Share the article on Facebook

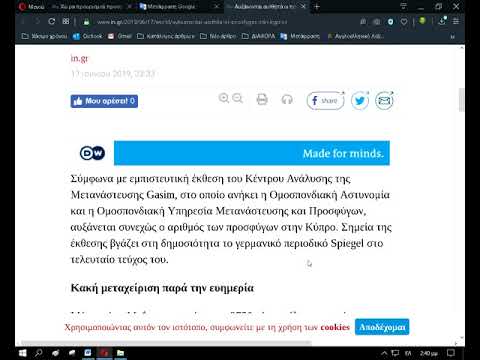click(325, 100)
